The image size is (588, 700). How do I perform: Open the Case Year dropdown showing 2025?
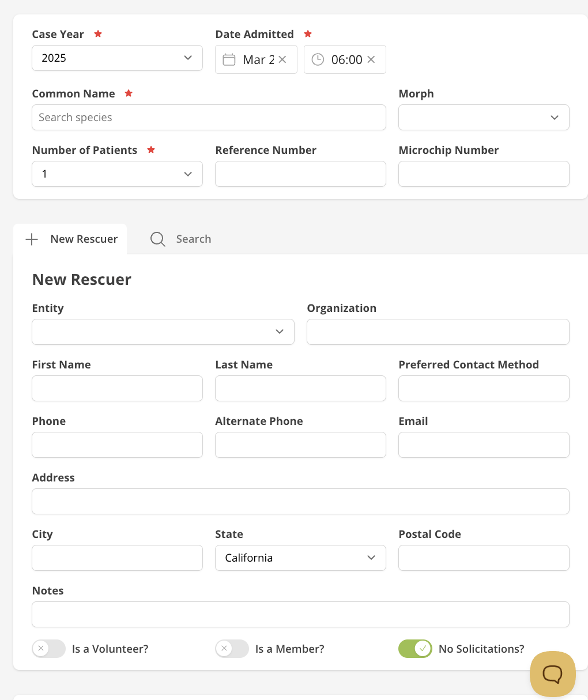click(x=117, y=58)
